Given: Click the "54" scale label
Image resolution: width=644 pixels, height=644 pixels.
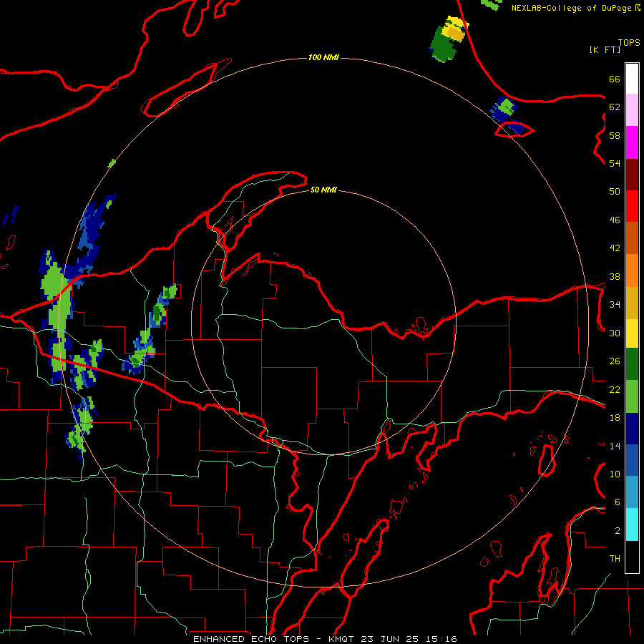Looking at the screenshot, I should click(615, 163).
